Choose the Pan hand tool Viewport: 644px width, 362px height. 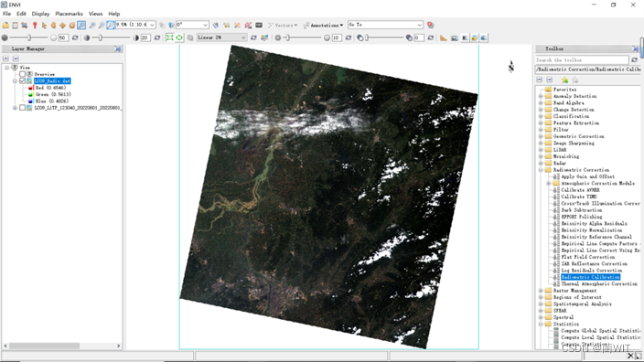coord(53,25)
